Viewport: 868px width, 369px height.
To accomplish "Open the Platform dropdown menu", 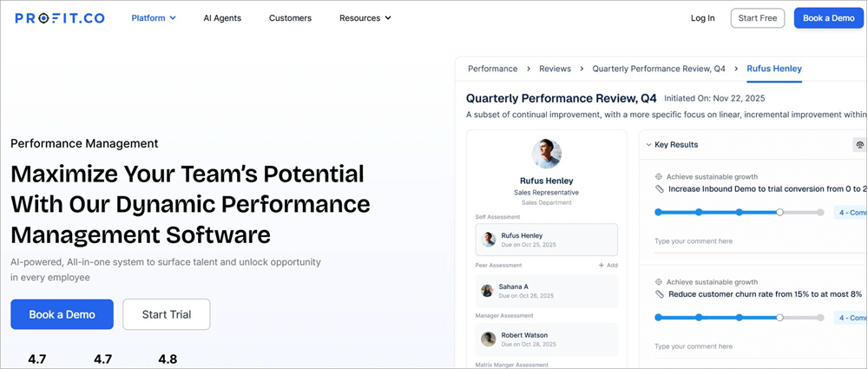I will tap(154, 17).
